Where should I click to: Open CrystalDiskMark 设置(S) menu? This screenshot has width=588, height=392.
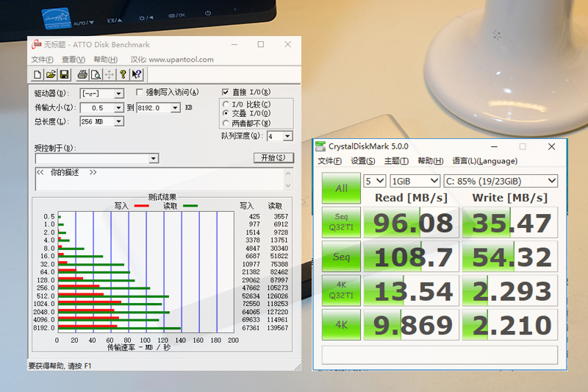click(362, 161)
